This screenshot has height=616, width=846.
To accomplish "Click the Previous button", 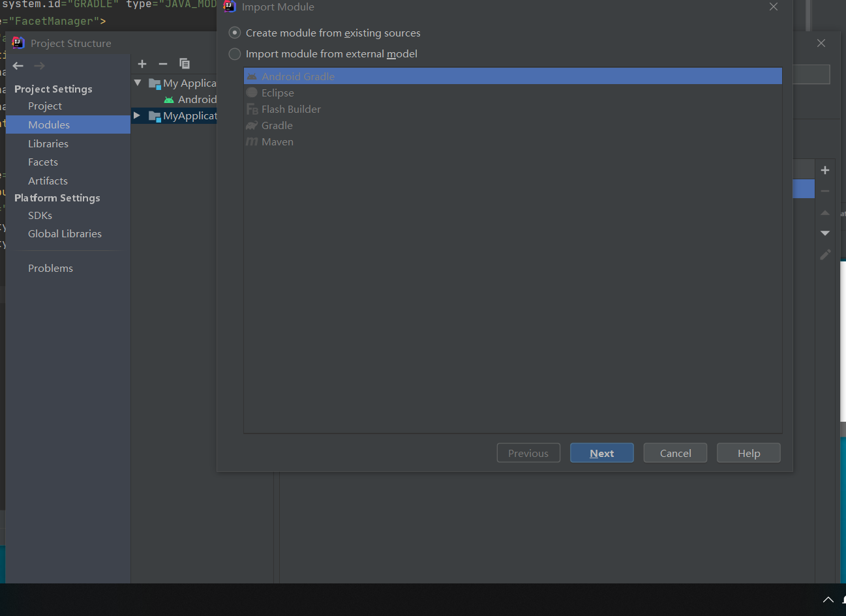I will pyautogui.click(x=528, y=453).
